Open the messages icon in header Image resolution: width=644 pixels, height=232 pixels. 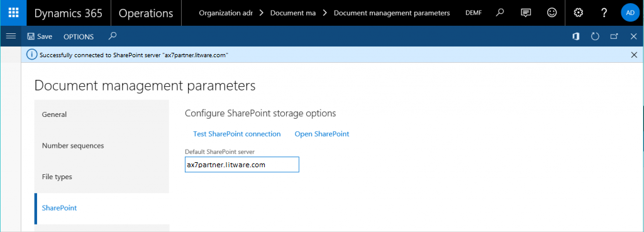[x=526, y=13]
